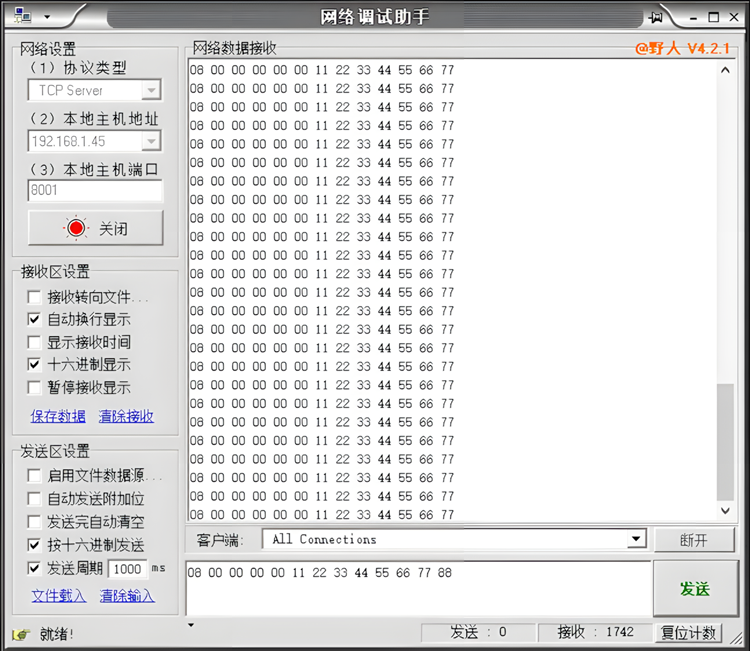
Task: Enable 暂停接收显示 checkbox
Action: point(35,387)
